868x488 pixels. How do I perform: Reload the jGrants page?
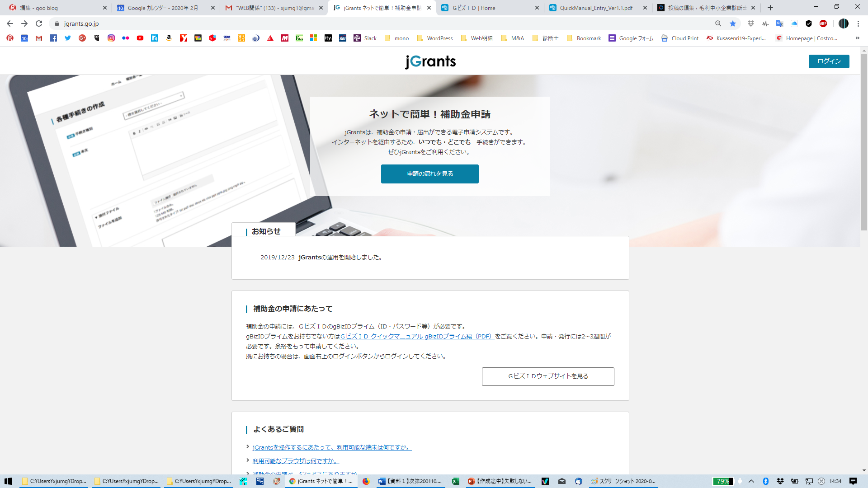(39, 23)
